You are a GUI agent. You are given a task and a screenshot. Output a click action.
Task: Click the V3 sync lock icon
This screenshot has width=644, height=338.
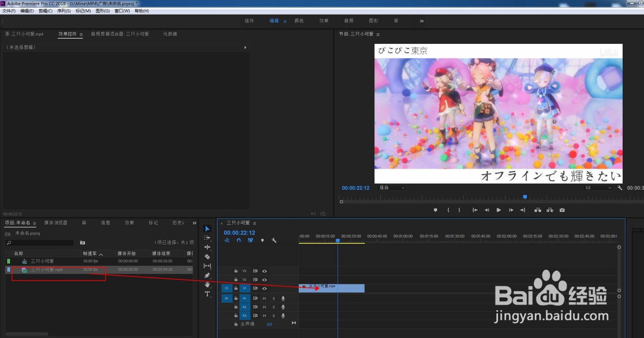(255, 271)
